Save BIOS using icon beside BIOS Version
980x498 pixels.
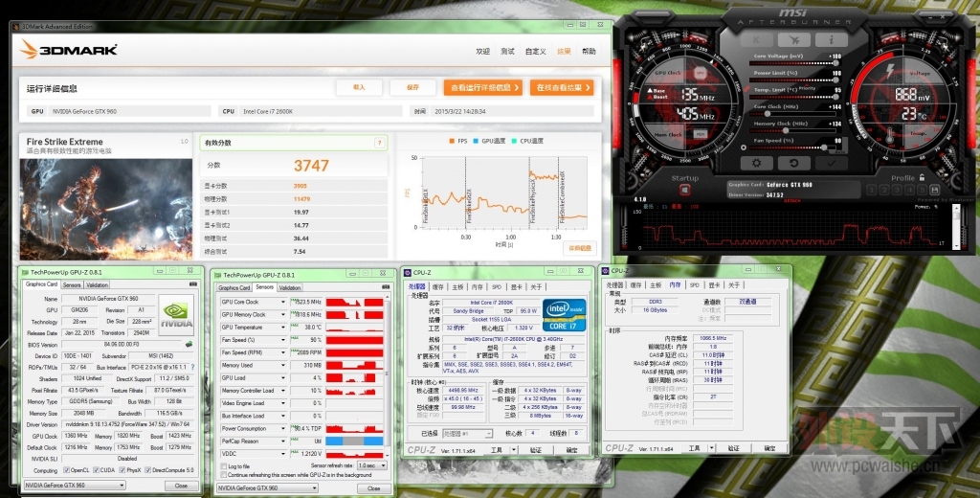(x=189, y=344)
